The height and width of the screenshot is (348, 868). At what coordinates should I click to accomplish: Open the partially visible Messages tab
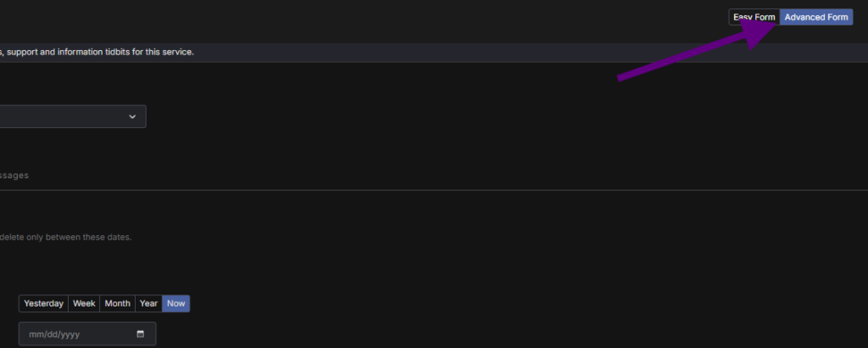coord(14,175)
